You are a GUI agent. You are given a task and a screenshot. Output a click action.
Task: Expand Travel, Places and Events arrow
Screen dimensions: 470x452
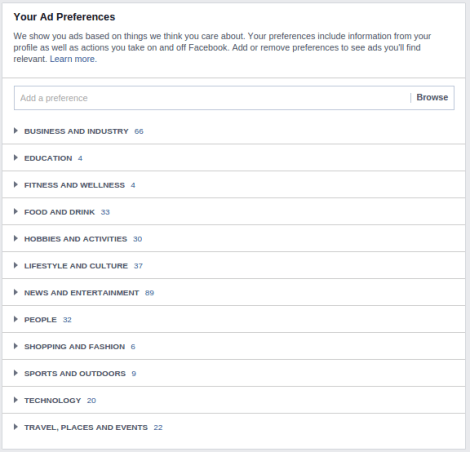(16, 427)
